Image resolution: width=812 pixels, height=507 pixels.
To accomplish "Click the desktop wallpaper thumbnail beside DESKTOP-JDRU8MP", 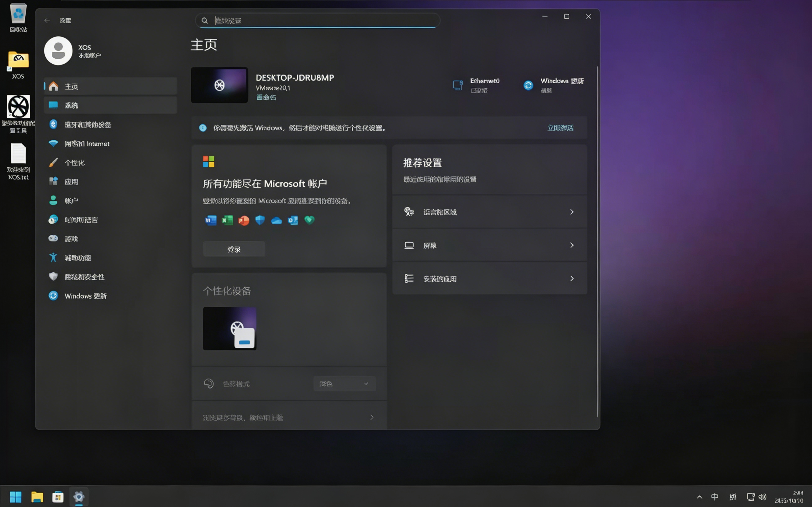I will (x=219, y=85).
